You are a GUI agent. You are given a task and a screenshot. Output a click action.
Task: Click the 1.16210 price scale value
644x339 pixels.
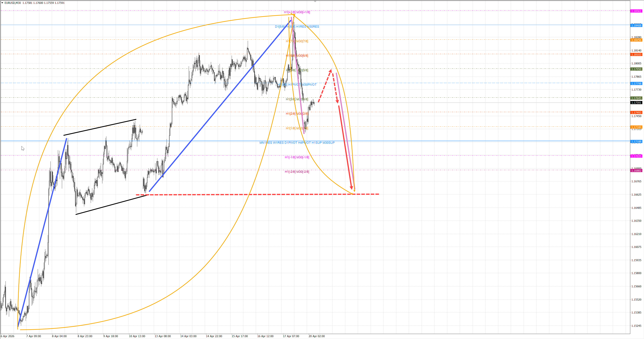pos(636,234)
